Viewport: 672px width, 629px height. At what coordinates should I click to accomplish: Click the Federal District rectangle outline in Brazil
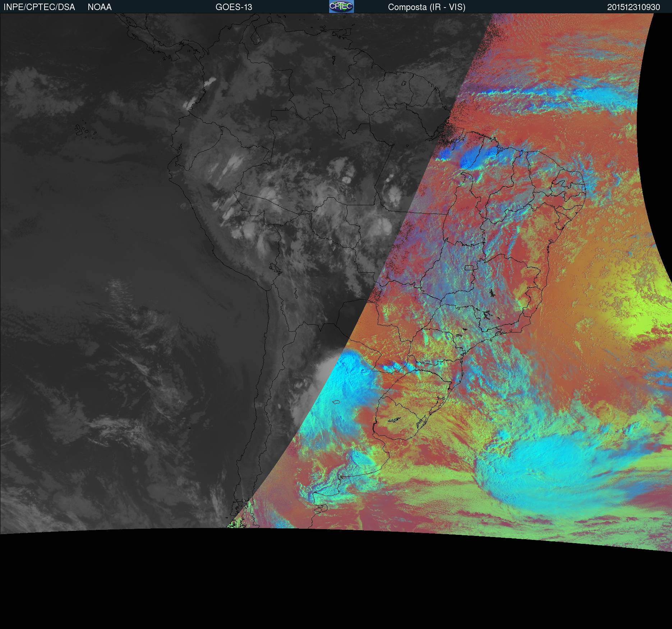(469, 267)
